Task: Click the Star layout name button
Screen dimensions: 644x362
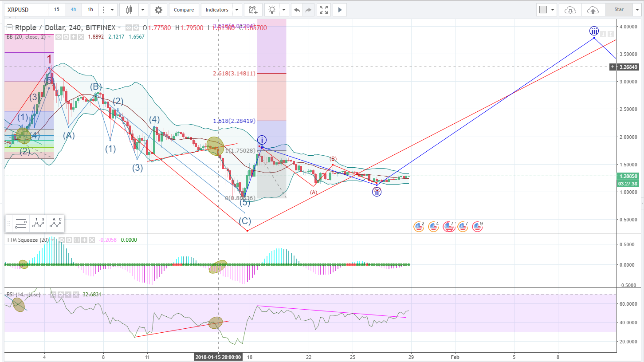Action: click(619, 9)
